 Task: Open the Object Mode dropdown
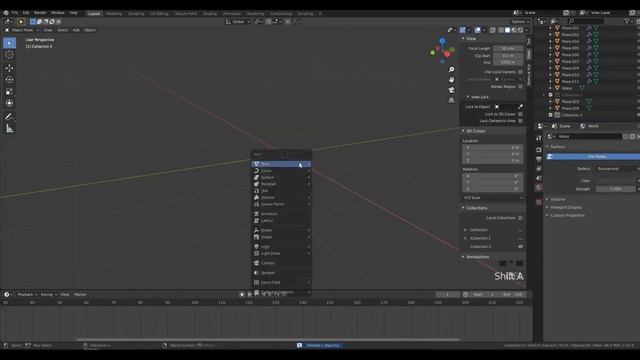click(x=22, y=30)
